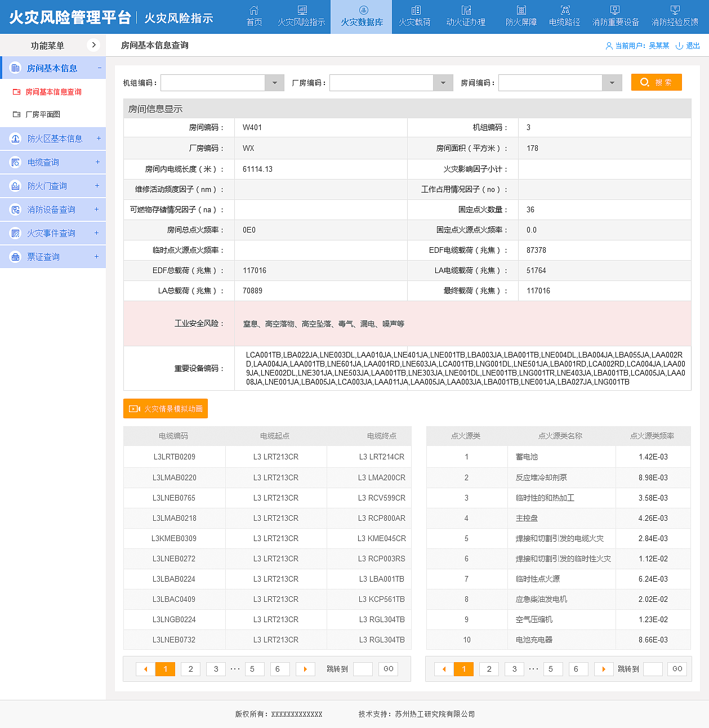The image size is (709, 728).
Task: Click the orange 搜索 search button
Action: point(656,82)
